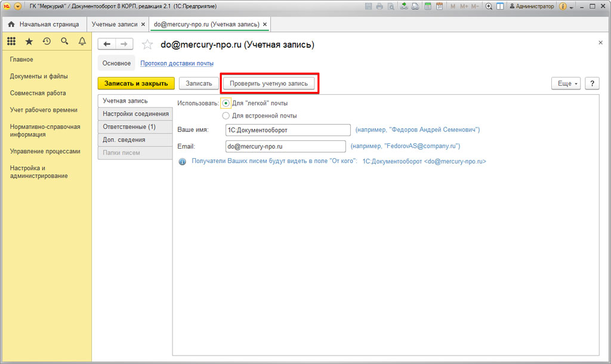Screen dimensions: 611x364
Task: Expand the 'Еще' dropdown menu
Action: click(566, 84)
